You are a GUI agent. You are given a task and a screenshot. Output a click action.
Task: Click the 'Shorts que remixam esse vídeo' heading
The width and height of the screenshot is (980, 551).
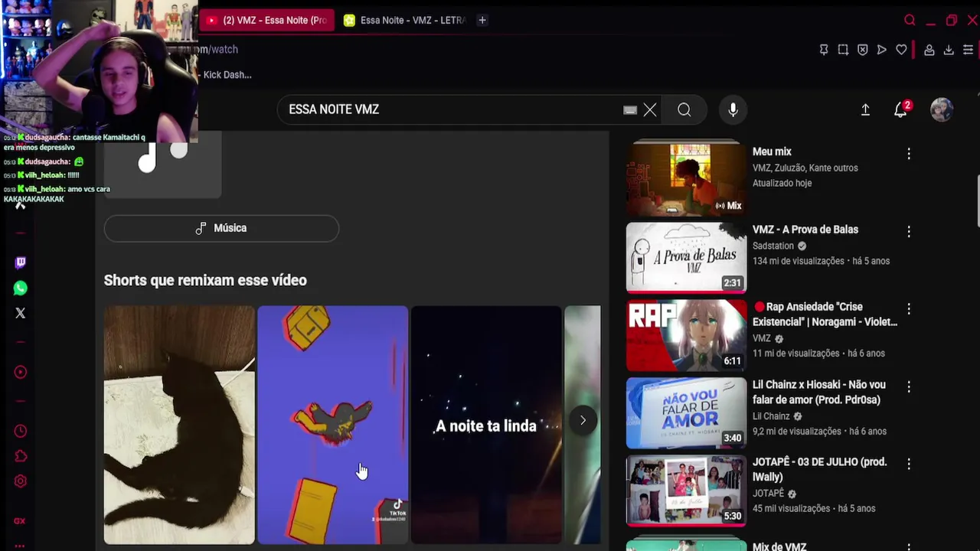point(205,280)
